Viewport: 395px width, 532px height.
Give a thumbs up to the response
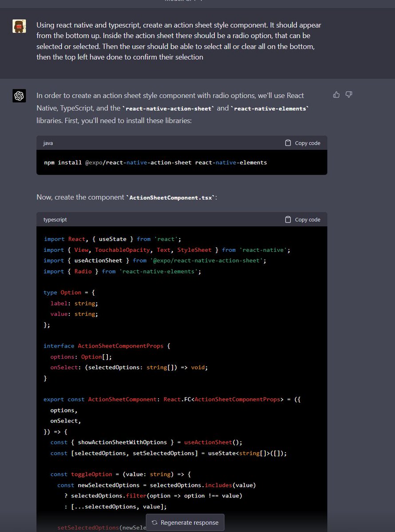(x=336, y=94)
